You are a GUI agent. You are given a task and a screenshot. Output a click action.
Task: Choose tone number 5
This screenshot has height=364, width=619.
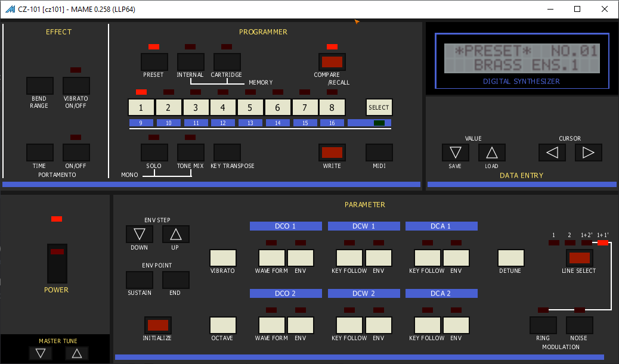(x=250, y=107)
